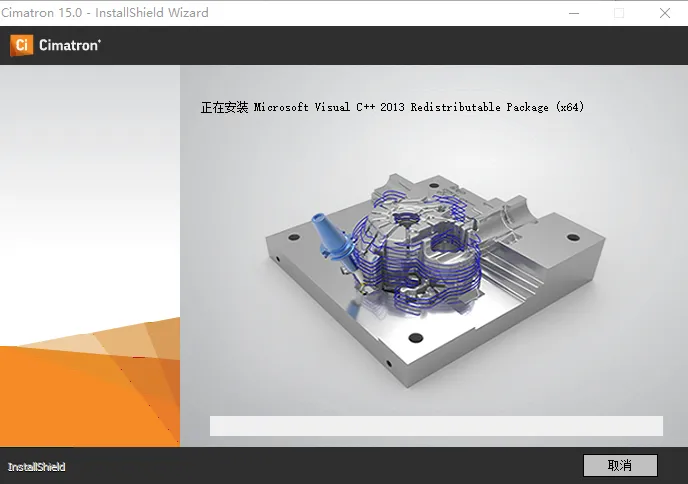
Task: Click the Cimatron brand name in the header
Action: coord(70,45)
